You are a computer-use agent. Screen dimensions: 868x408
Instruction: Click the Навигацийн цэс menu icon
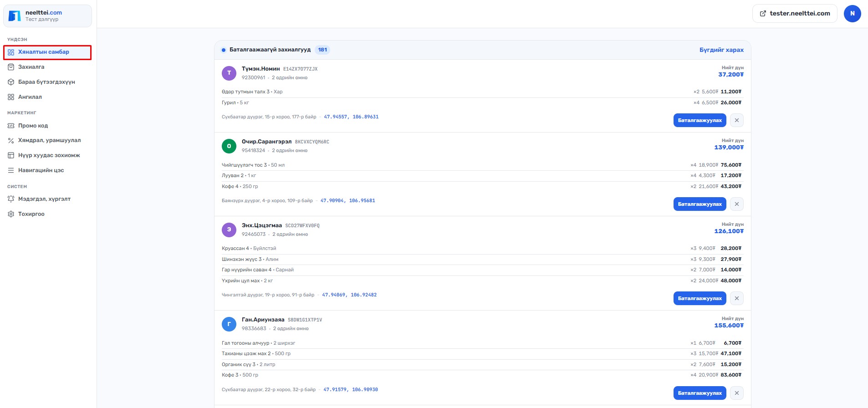(11, 170)
